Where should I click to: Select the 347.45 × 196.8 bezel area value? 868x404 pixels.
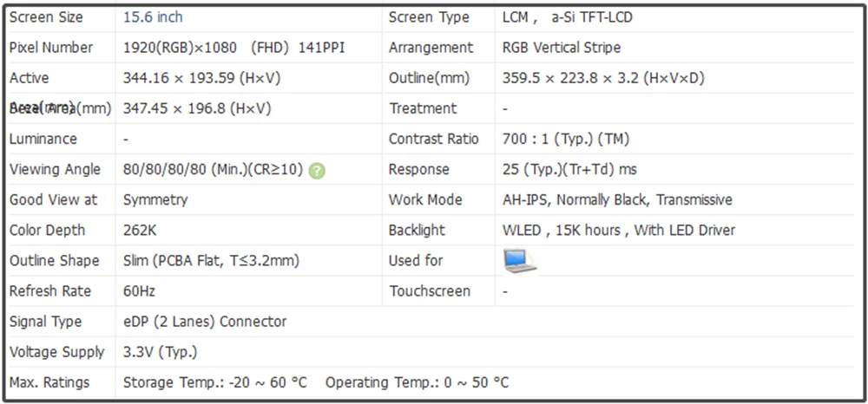[197, 108]
